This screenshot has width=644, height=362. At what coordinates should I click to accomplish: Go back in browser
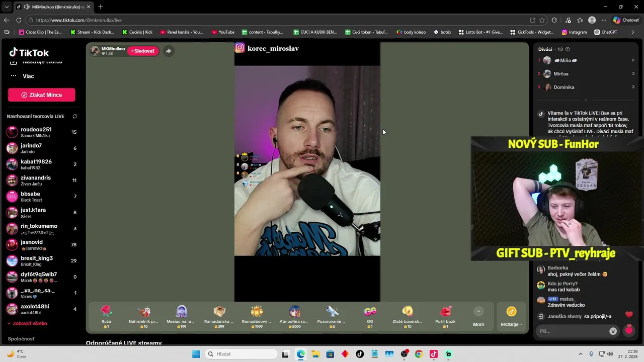[x=7, y=20]
